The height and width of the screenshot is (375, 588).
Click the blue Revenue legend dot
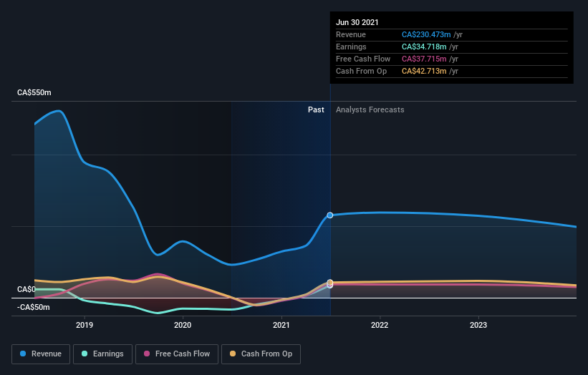click(23, 354)
